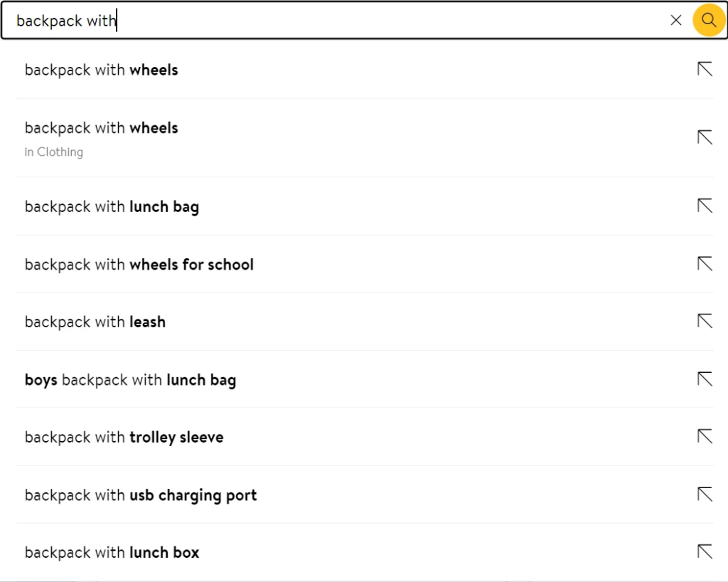
Task: Click the arrow icon next to 'backpack with lunch bag'
Action: tap(704, 206)
